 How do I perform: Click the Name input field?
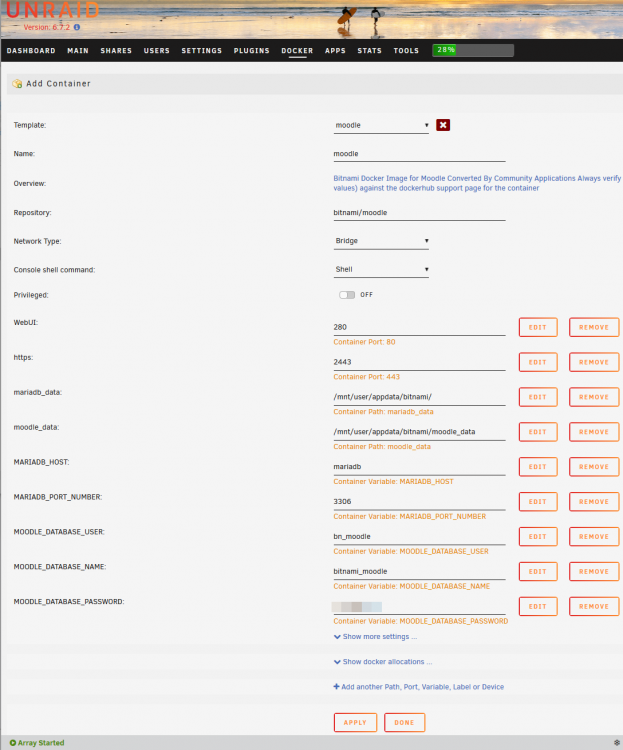[x=419, y=154]
